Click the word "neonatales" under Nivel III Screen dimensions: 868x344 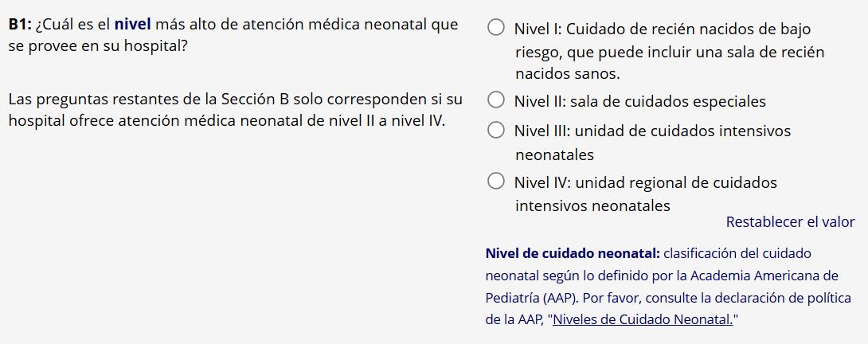[554, 154]
